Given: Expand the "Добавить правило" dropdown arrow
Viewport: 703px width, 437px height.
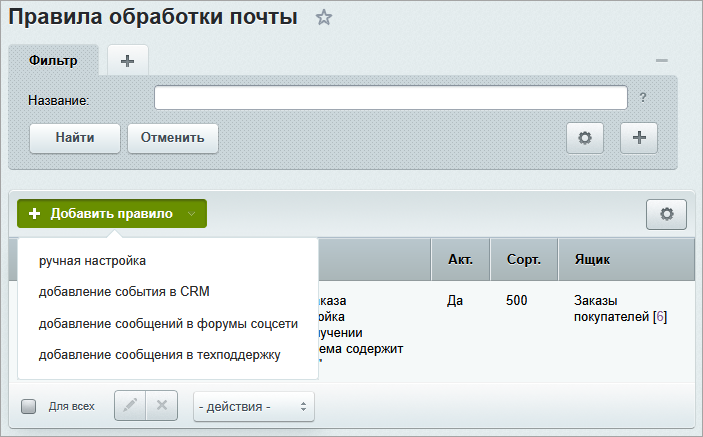Looking at the screenshot, I should click(191, 214).
